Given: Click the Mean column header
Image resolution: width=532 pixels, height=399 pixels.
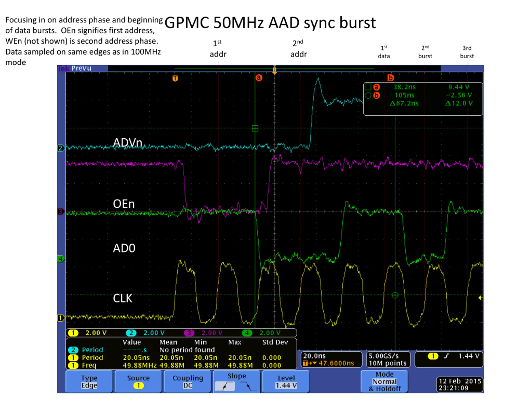Looking at the screenshot, I should pos(168,342).
